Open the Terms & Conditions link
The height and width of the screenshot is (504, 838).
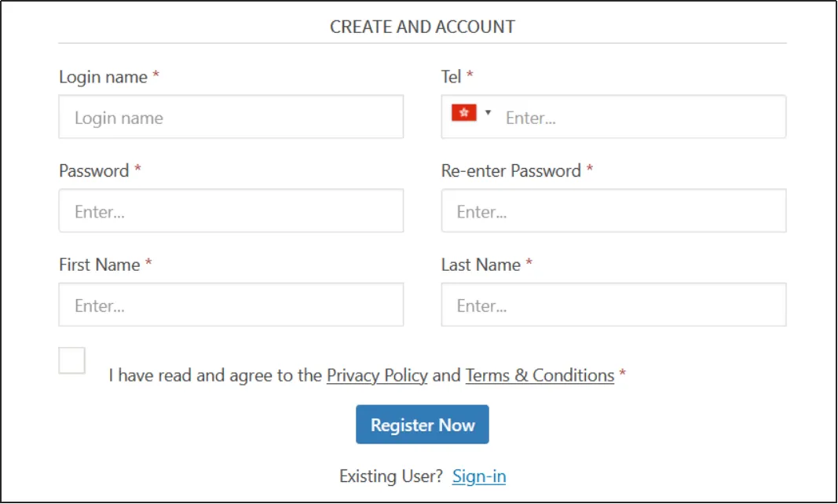(x=540, y=375)
